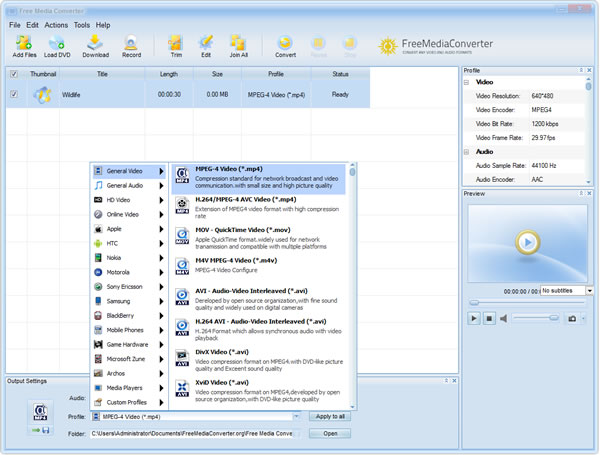Click the Apply to all button
Image resolution: width=600 pixels, height=455 pixels.
pos(330,416)
